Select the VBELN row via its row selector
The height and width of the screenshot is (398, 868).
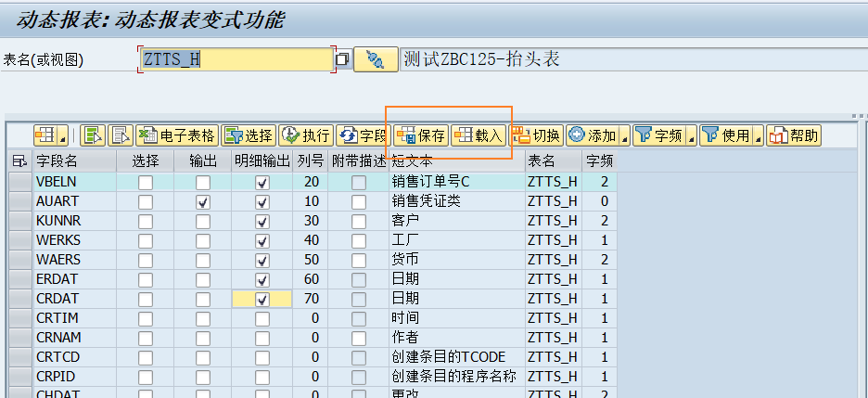[x=20, y=182]
